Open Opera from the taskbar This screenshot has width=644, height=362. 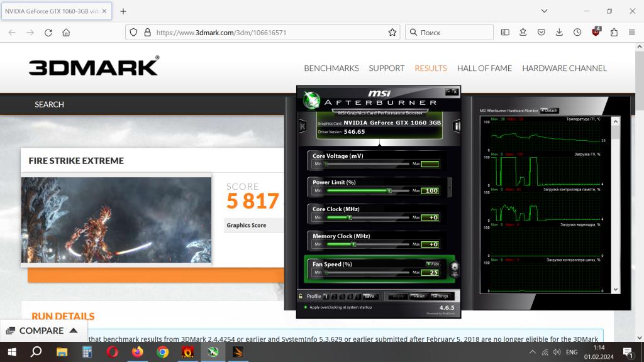(x=112, y=352)
